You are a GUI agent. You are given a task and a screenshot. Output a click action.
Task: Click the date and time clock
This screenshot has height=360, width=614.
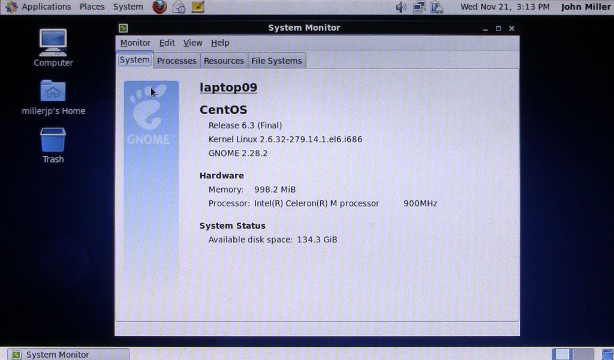tap(505, 7)
